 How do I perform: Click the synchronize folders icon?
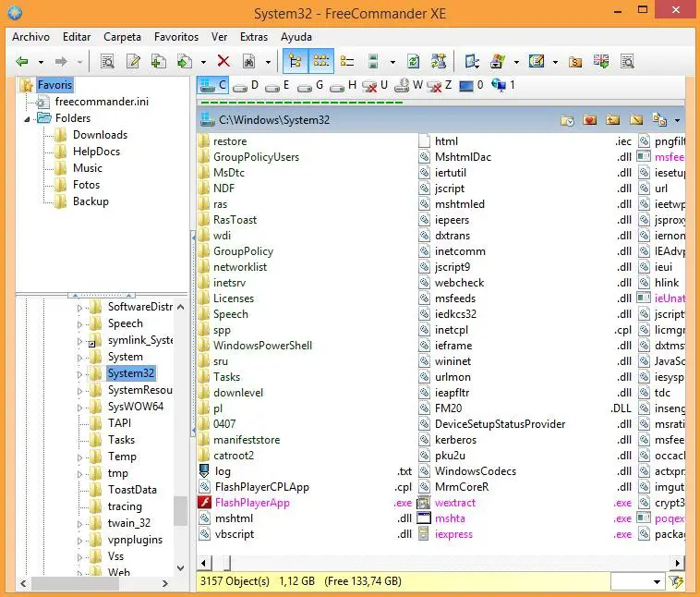click(x=439, y=61)
